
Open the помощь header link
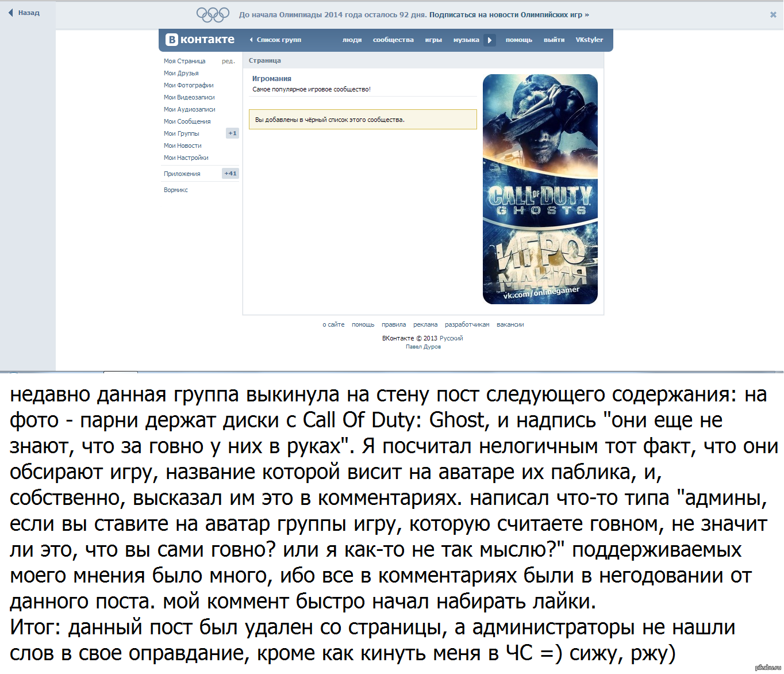click(x=519, y=40)
